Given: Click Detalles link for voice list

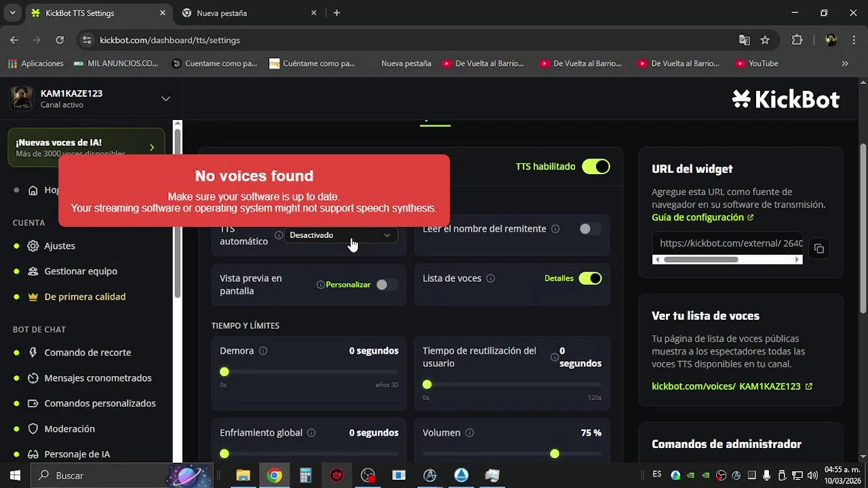Looking at the screenshot, I should pos(559,279).
